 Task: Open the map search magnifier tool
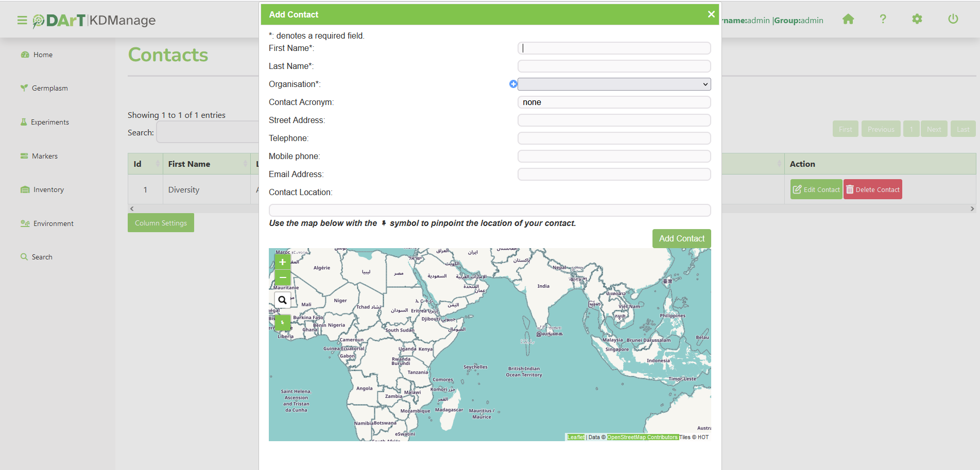(282, 300)
